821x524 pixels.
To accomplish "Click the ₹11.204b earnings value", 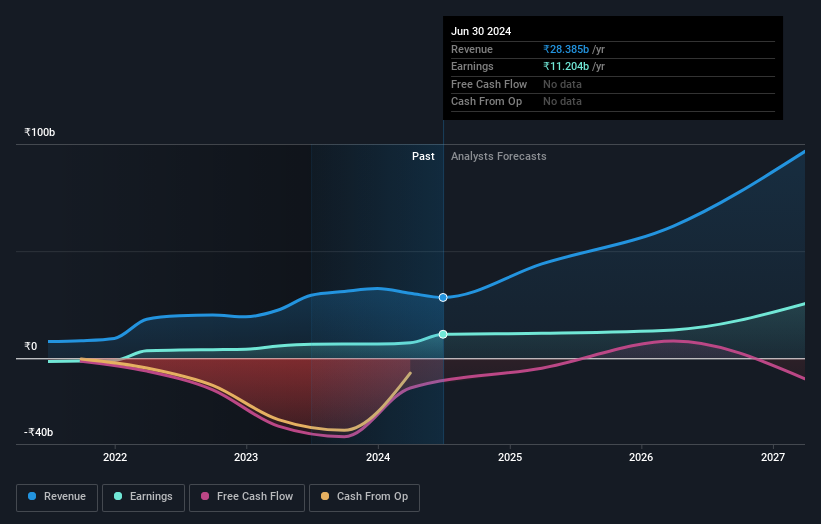I will [x=566, y=66].
